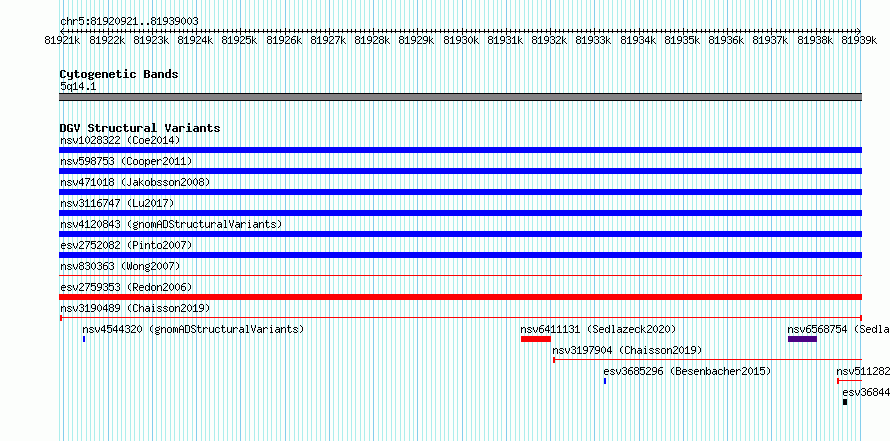Click the 81937k ruler tick label

coord(771,40)
